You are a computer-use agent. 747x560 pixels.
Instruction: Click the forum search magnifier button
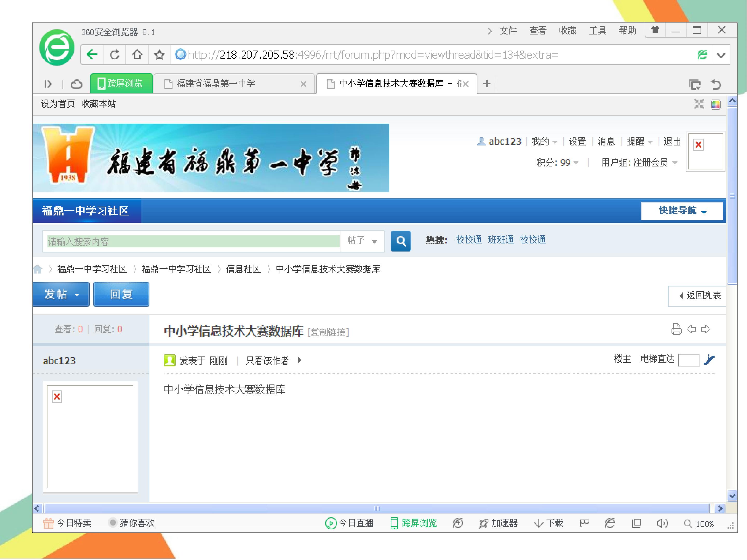(401, 241)
